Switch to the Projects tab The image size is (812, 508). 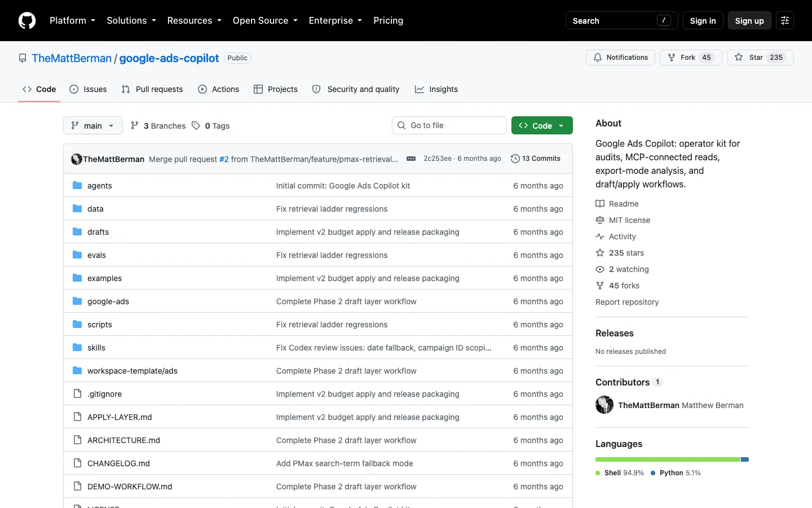pyautogui.click(x=276, y=89)
